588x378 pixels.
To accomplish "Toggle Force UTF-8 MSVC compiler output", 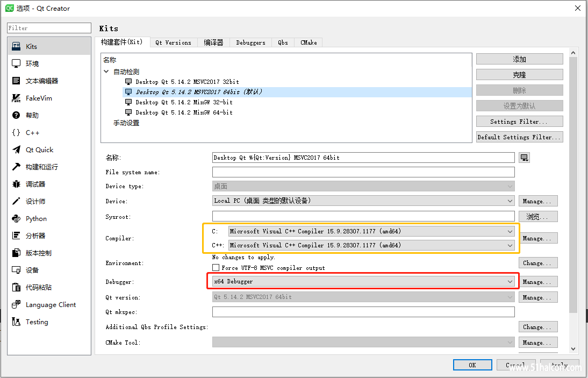I will (x=216, y=268).
